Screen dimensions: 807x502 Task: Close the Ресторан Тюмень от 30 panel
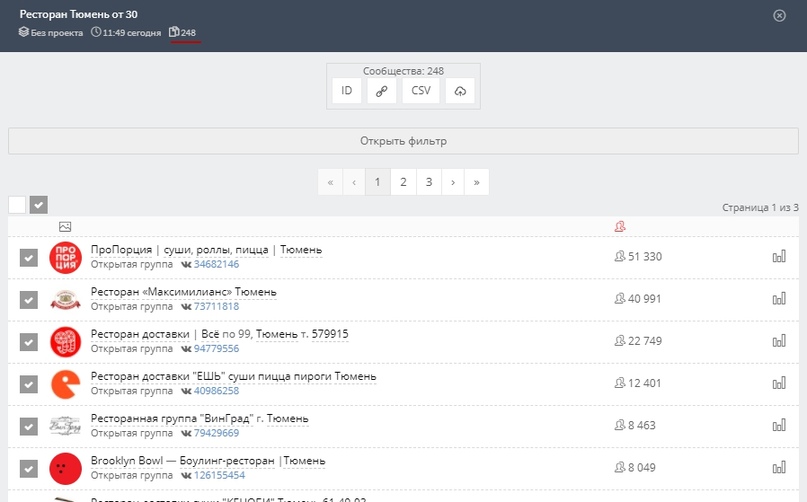(x=779, y=15)
